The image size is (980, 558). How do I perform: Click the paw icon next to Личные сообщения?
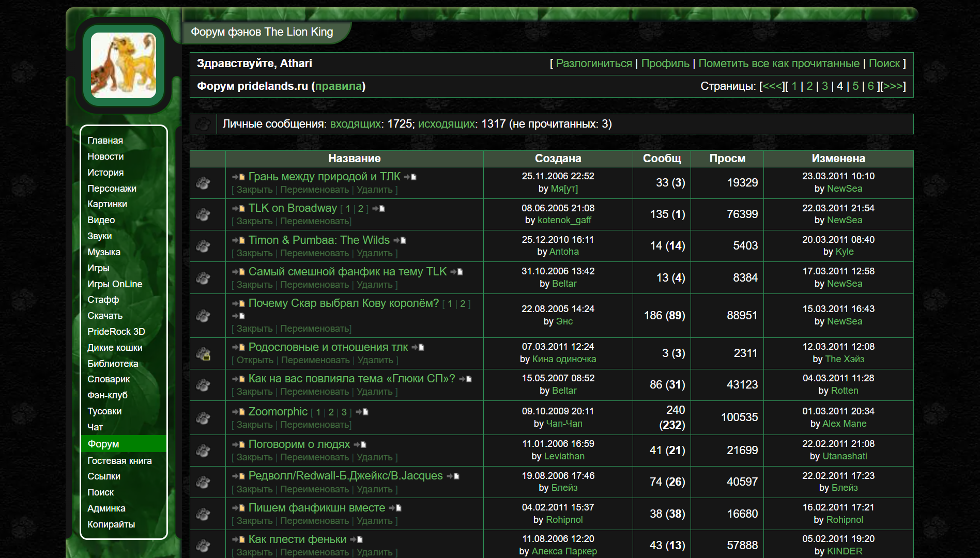[x=203, y=124]
